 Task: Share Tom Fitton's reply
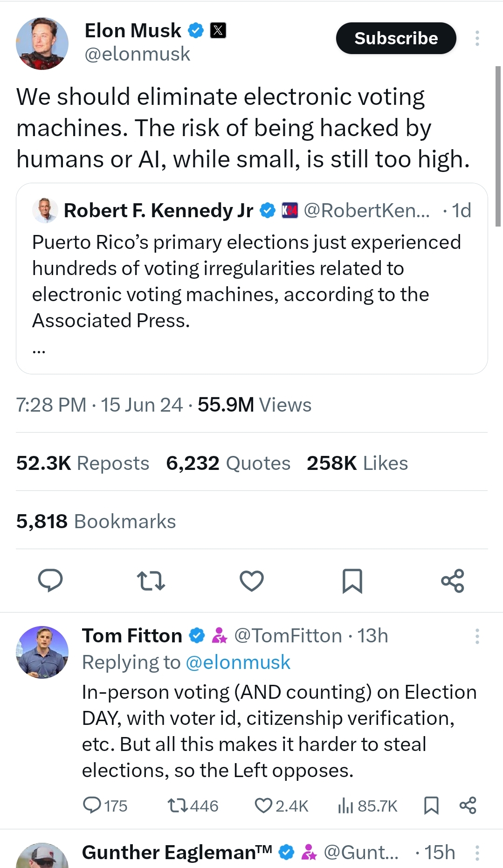click(x=468, y=805)
